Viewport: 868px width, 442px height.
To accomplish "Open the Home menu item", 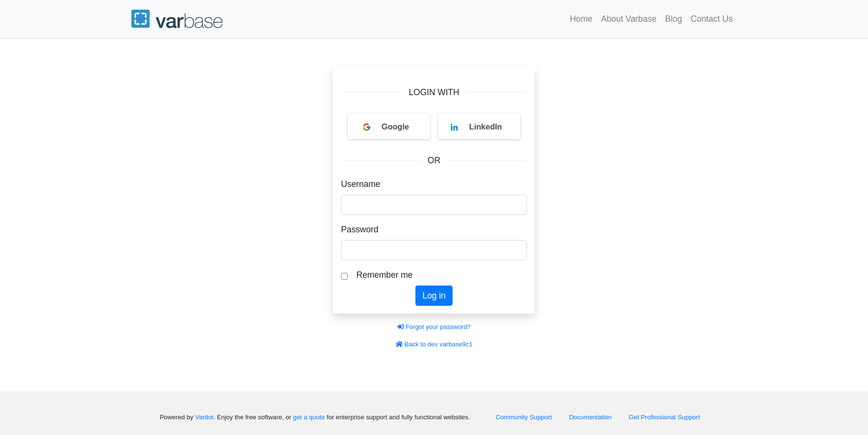I will click(x=581, y=19).
